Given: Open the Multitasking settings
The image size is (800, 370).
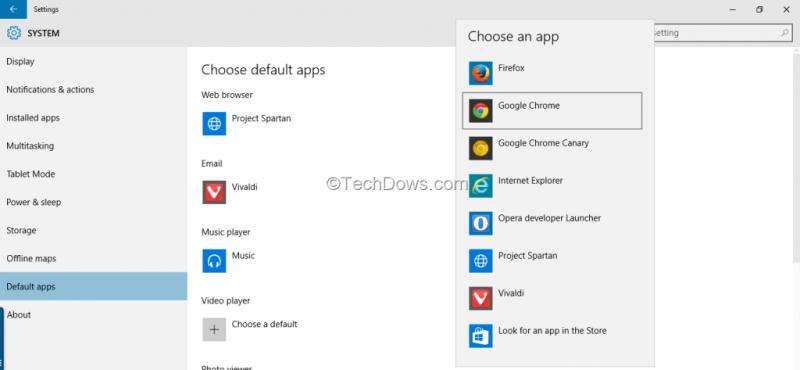Looking at the screenshot, I should click(93, 146).
